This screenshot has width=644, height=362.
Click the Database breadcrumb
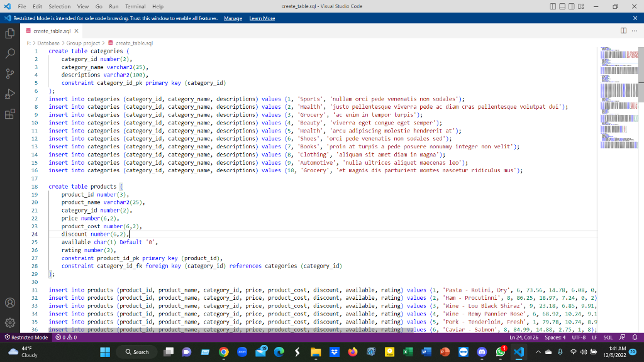point(48,43)
